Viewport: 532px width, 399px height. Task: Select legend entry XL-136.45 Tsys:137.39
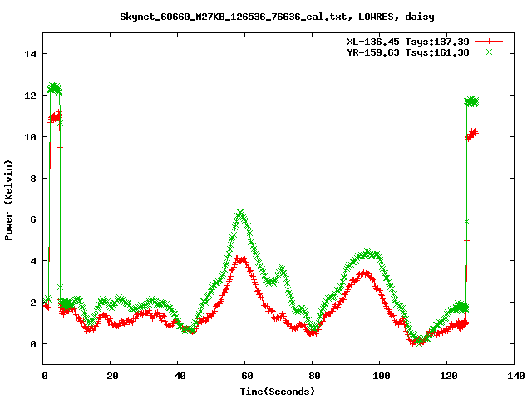[x=408, y=42]
